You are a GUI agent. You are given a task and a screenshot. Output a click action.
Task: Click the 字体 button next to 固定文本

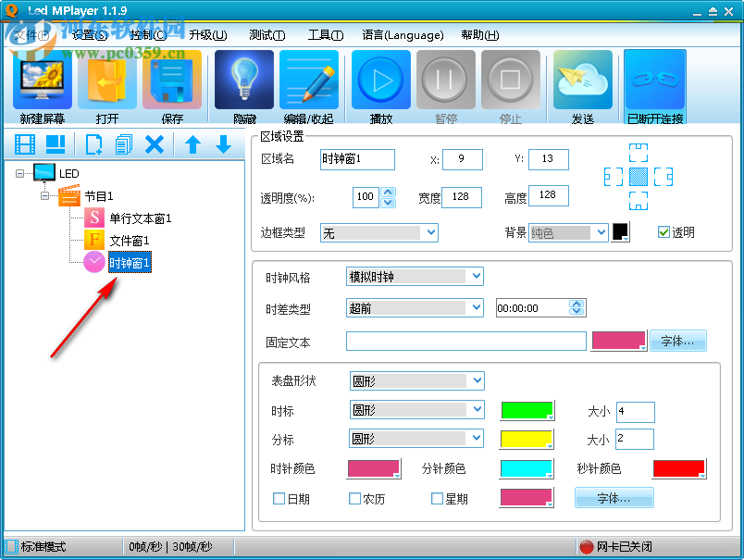tap(678, 341)
